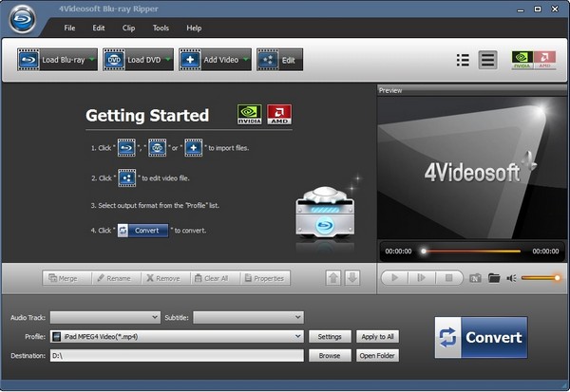
Task: Open the video Edit tool
Action: coord(278,60)
